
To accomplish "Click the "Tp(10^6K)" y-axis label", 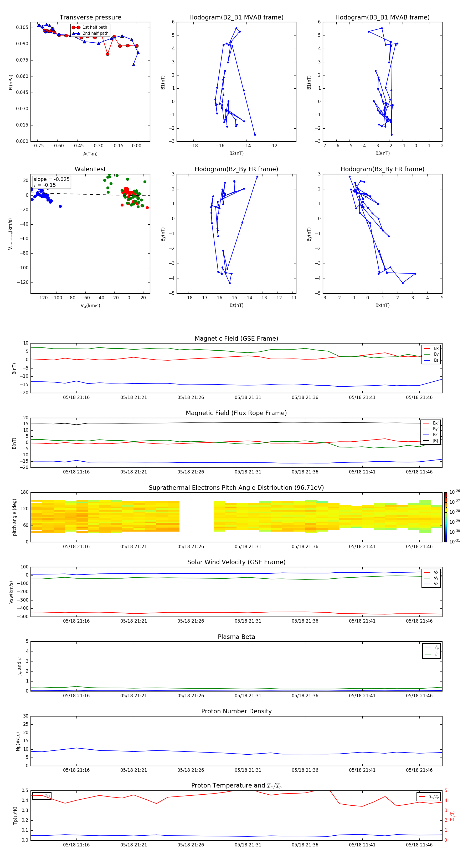I will pos(15,815).
